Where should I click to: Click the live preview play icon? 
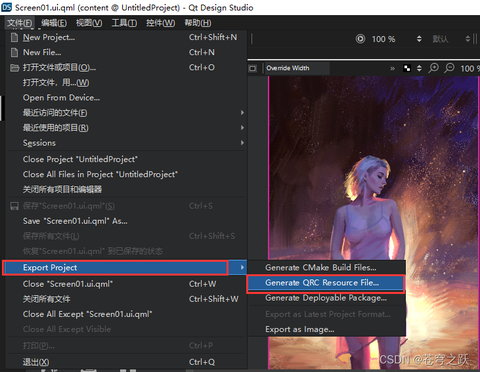360,39
